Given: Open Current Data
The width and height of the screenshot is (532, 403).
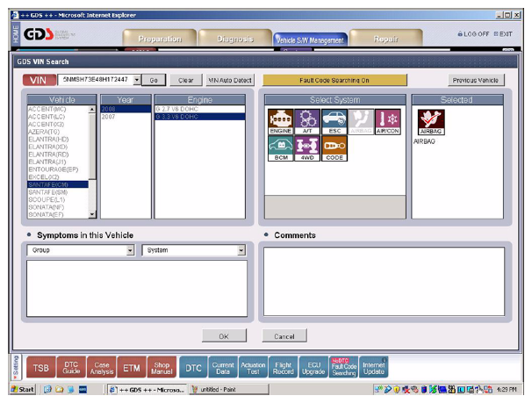Looking at the screenshot, I should (223, 368).
